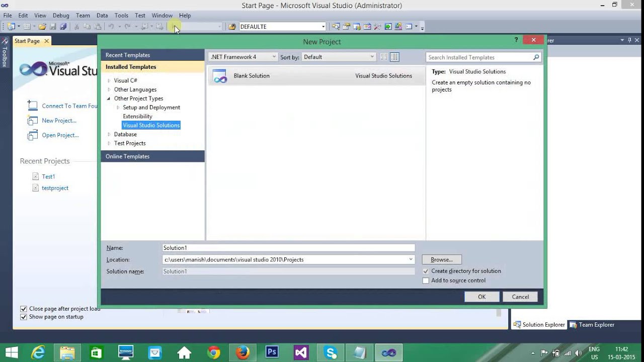The height and width of the screenshot is (362, 644).
Task: Open Firefox from the taskbar
Action: 243,352
